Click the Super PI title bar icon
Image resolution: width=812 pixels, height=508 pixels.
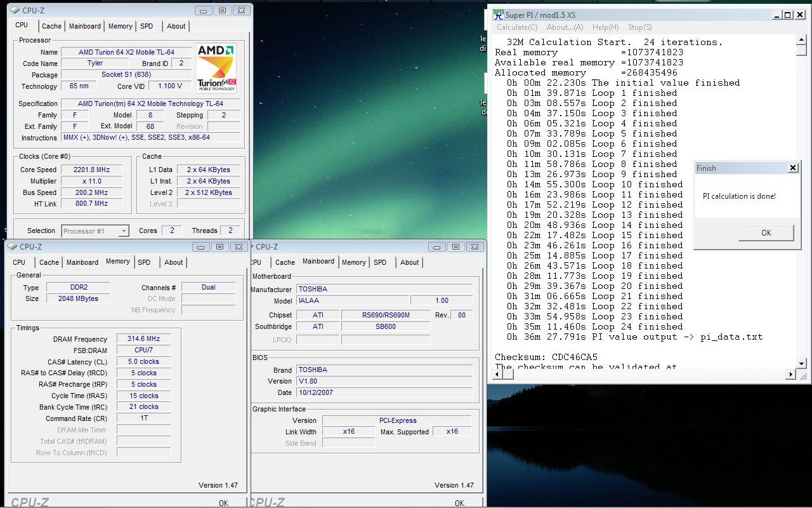pyautogui.click(x=498, y=15)
